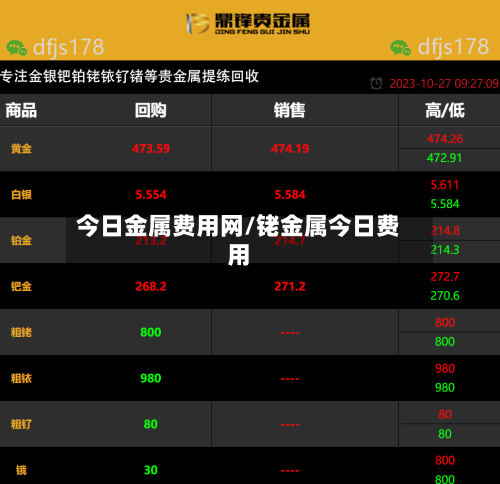Click the 回购 column header
The height and width of the screenshot is (484, 500).
pyautogui.click(x=151, y=110)
